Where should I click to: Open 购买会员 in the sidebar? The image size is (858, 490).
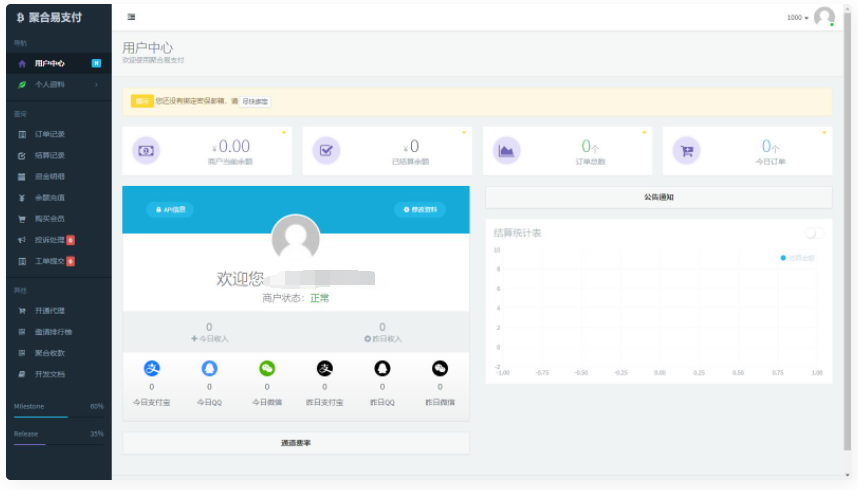[x=50, y=218]
